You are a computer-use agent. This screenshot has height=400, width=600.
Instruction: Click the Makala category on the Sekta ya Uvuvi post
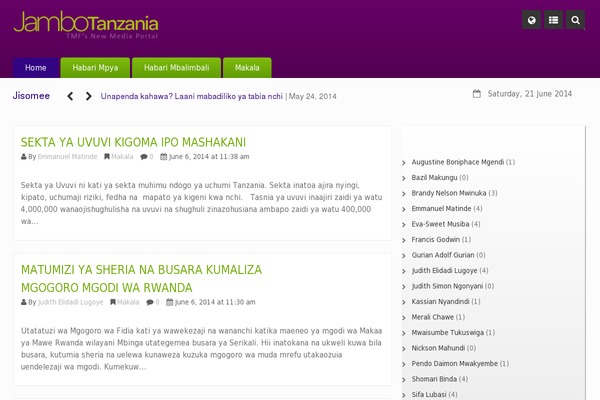pyautogui.click(x=122, y=157)
